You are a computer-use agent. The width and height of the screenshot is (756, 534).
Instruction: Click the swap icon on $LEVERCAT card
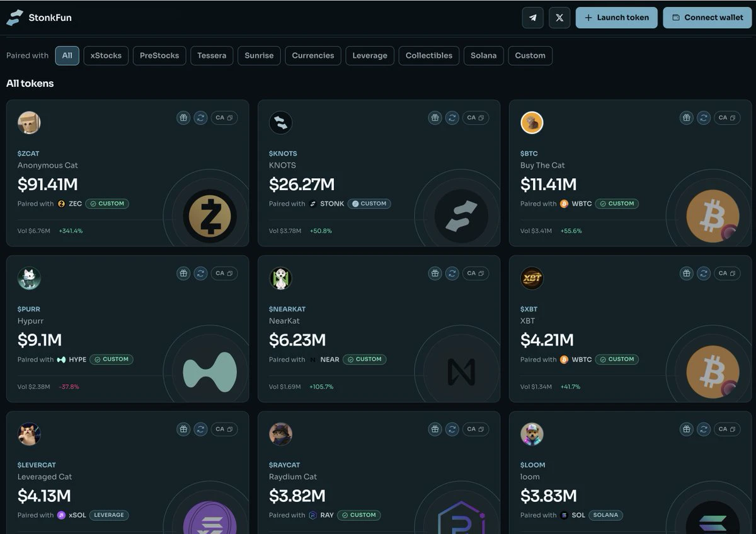(200, 429)
